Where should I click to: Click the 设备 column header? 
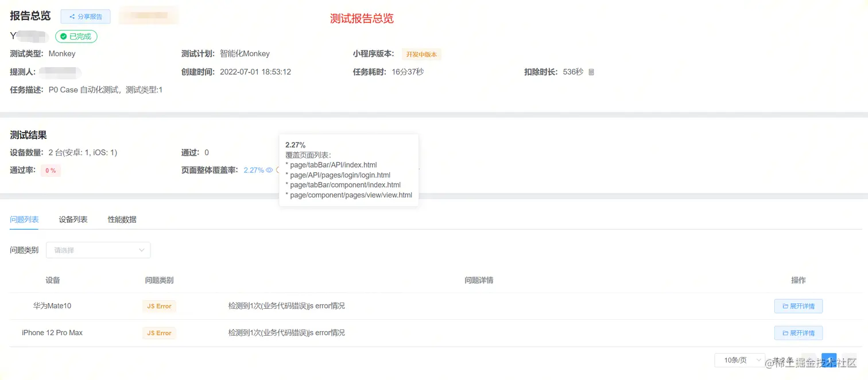(x=53, y=280)
